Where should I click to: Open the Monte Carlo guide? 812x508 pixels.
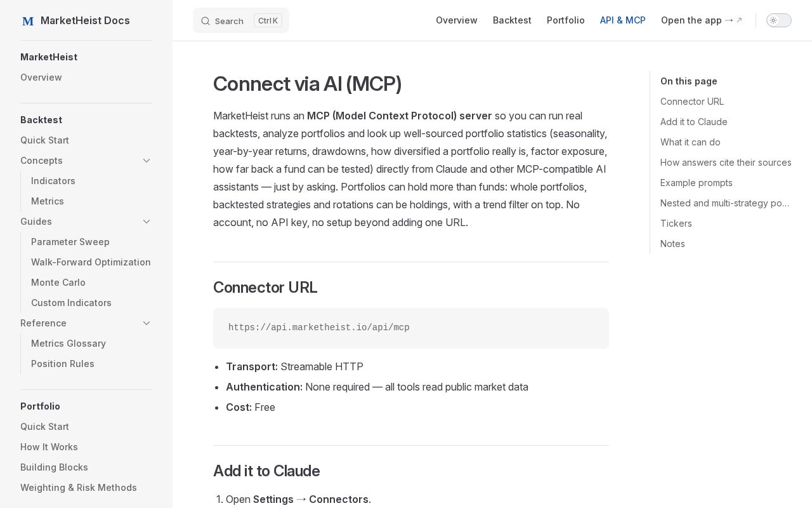coord(58,283)
